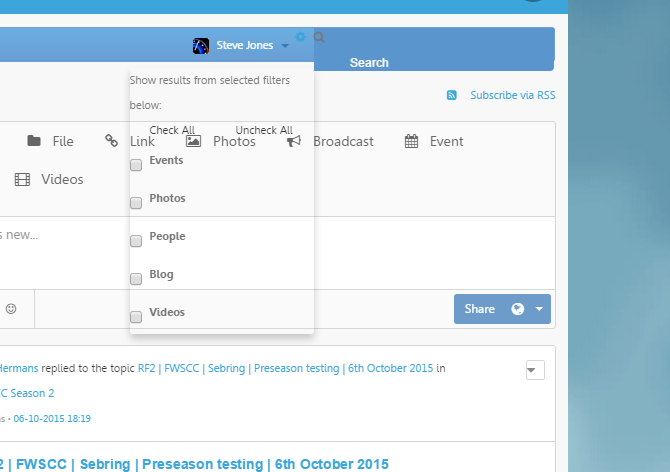670x472 pixels.
Task: Tick the Blog filter checkbox
Action: 136,279
